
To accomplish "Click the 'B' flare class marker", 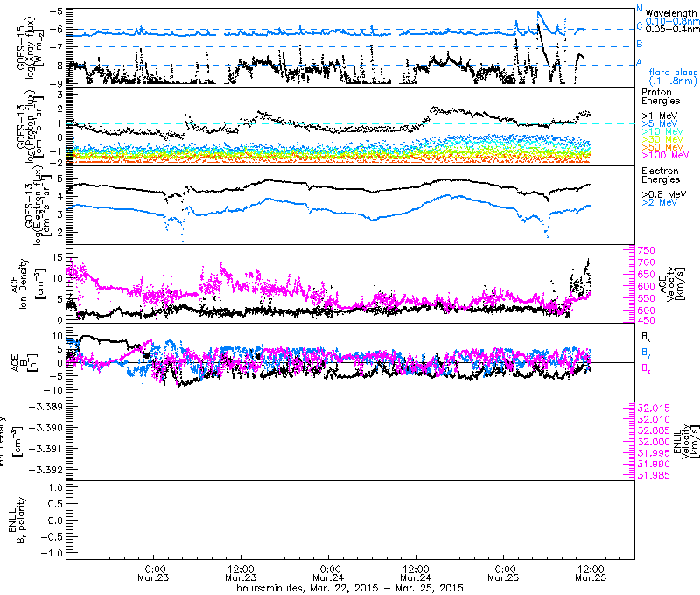I will (640, 44).
